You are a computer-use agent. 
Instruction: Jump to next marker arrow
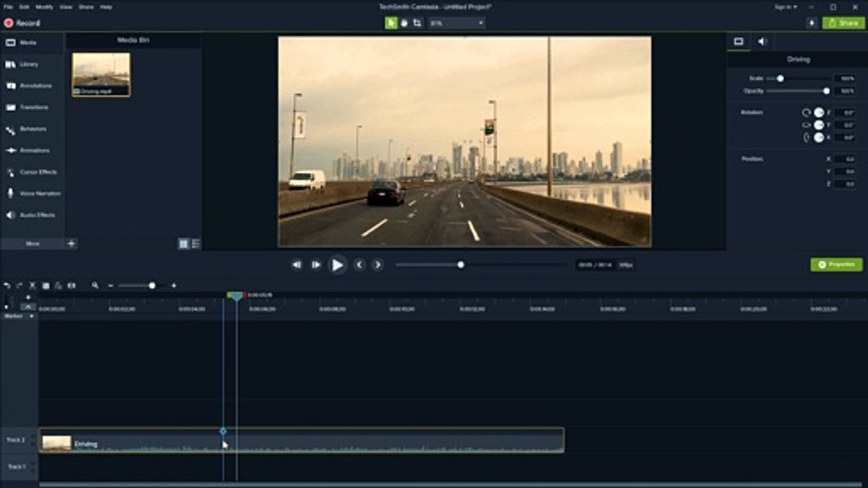pyautogui.click(x=378, y=265)
